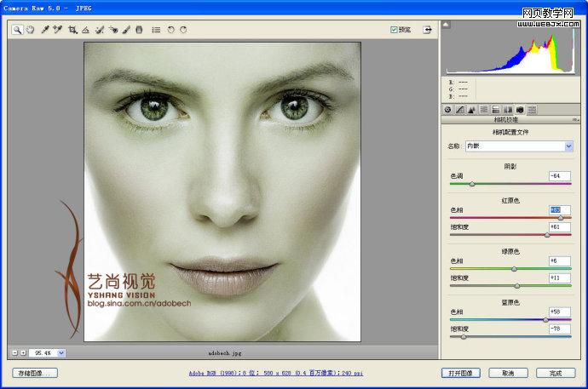Screen dimensions: 588x389
Task: Activate the Crop tool
Action: tap(72, 30)
